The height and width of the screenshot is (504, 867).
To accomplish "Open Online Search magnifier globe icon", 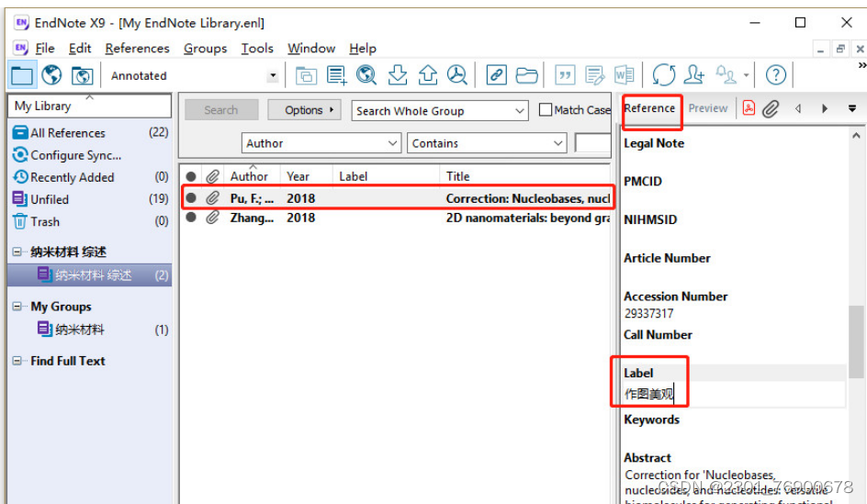I will pos(366,75).
